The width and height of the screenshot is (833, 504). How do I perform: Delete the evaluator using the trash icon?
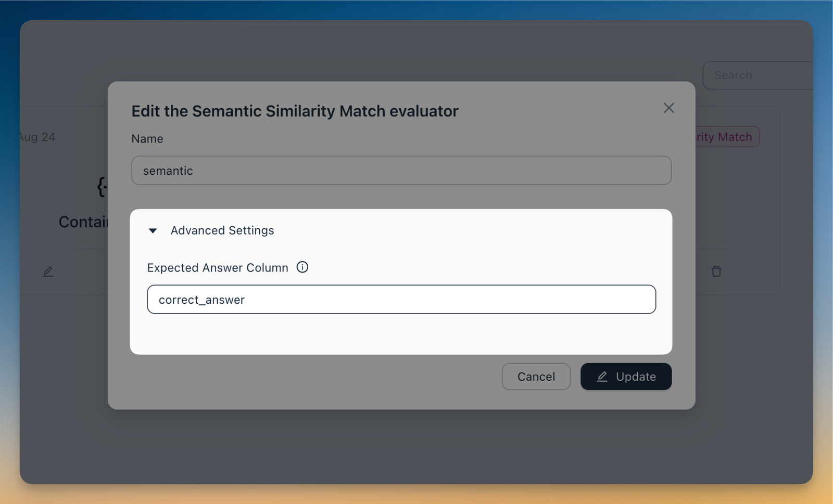point(716,271)
